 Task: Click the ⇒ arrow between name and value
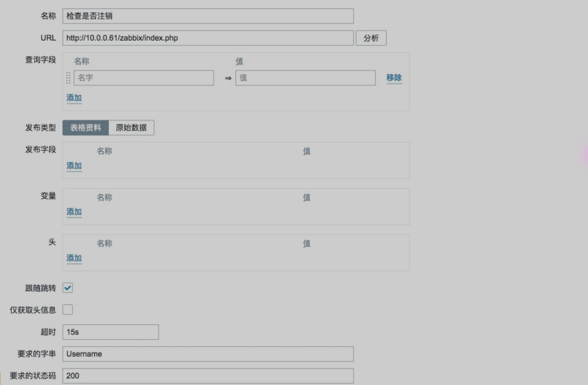click(228, 78)
